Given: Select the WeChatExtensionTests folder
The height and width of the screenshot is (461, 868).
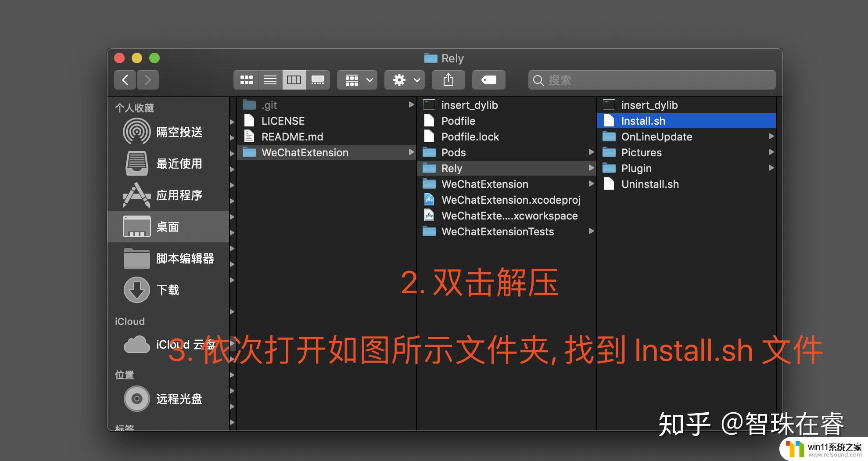Looking at the screenshot, I should pyautogui.click(x=506, y=231).
